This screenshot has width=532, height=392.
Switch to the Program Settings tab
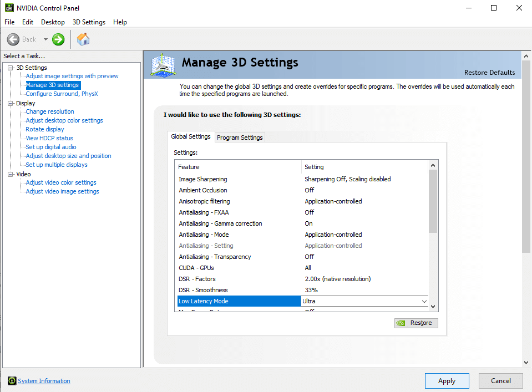click(240, 137)
